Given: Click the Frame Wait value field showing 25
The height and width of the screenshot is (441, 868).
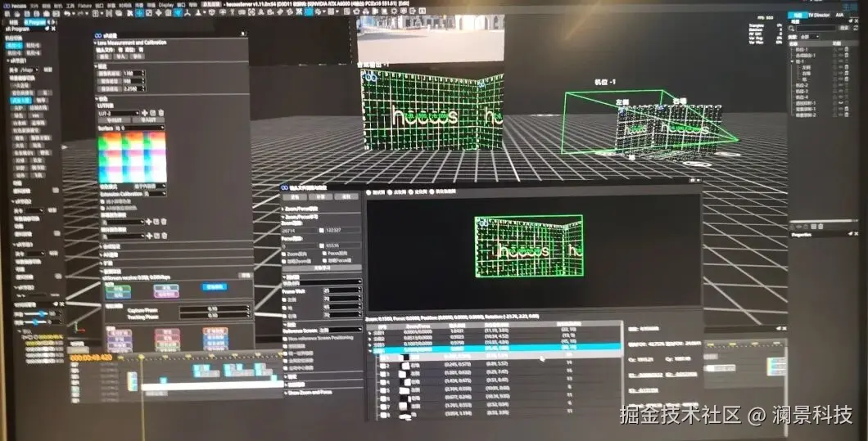Looking at the screenshot, I should tap(342, 290).
